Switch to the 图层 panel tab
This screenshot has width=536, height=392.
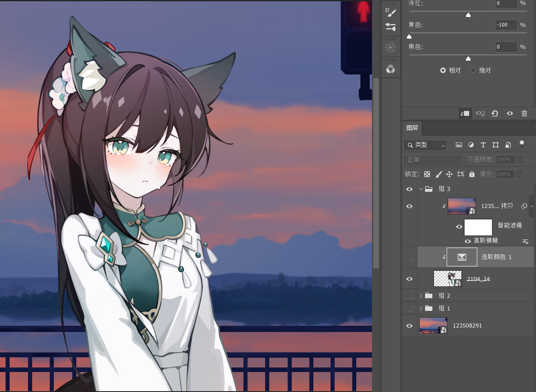click(x=412, y=128)
